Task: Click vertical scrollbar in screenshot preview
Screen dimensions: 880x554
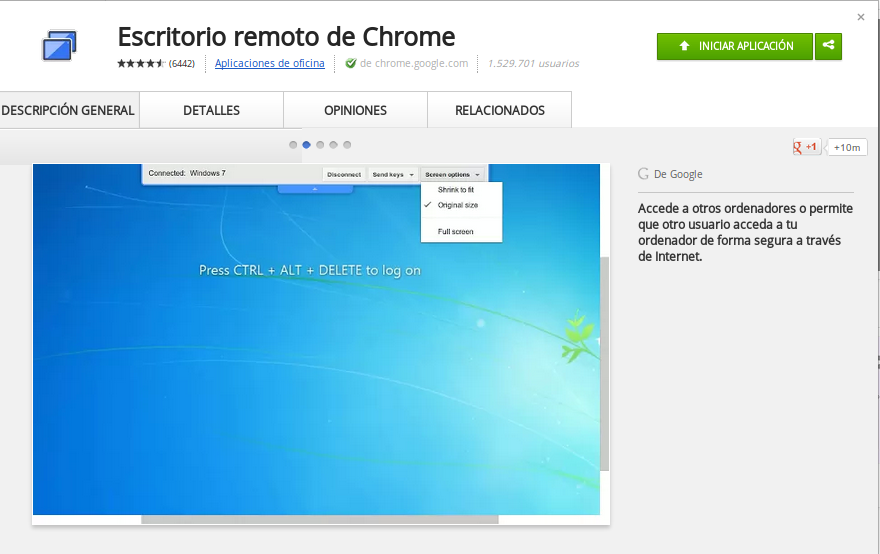Action: click(604, 364)
